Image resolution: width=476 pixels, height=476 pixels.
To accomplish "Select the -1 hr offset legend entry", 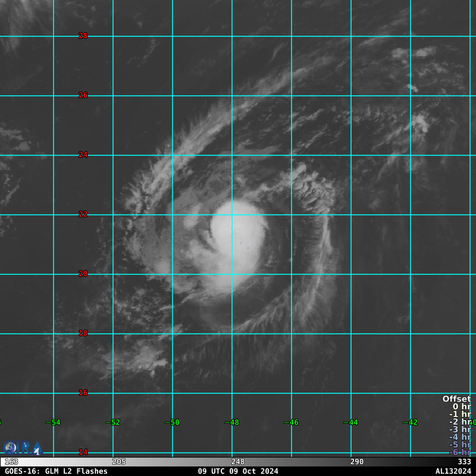I will click(460, 415).
